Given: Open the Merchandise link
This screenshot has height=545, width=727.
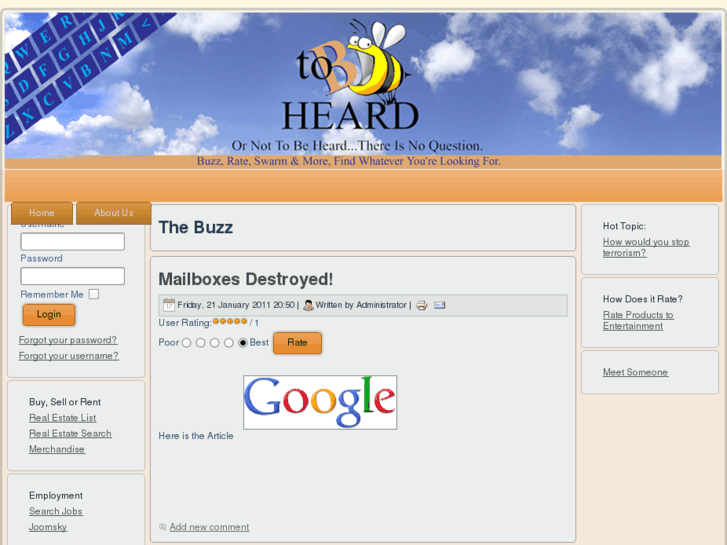Looking at the screenshot, I should (57, 449).
